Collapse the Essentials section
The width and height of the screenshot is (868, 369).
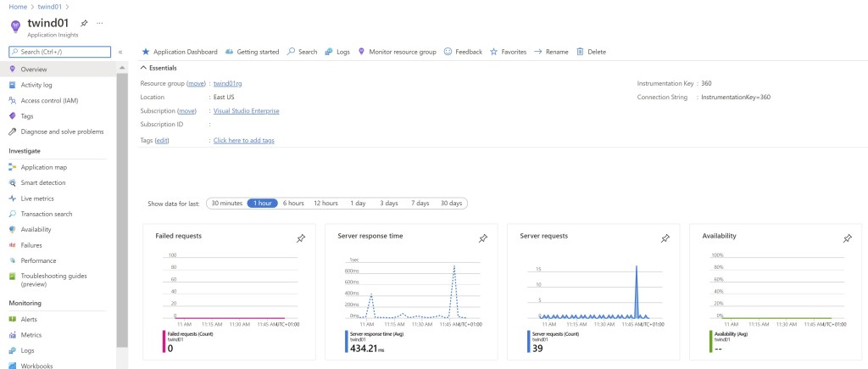coord(143,68)
